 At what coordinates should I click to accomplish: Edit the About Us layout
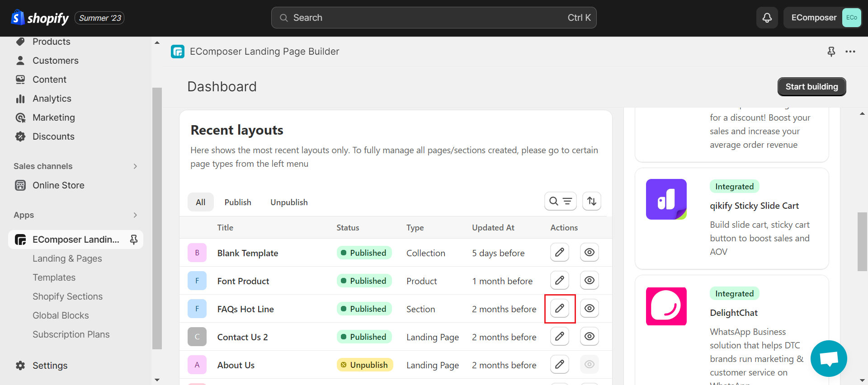(x=560, y=364)
